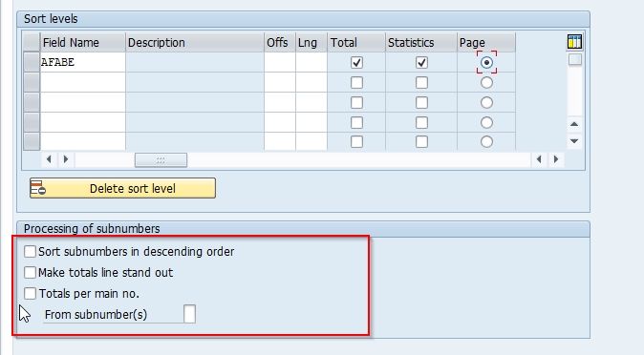Select Page radio button in second row
The image size is (644, 355).
pos(486,82)
